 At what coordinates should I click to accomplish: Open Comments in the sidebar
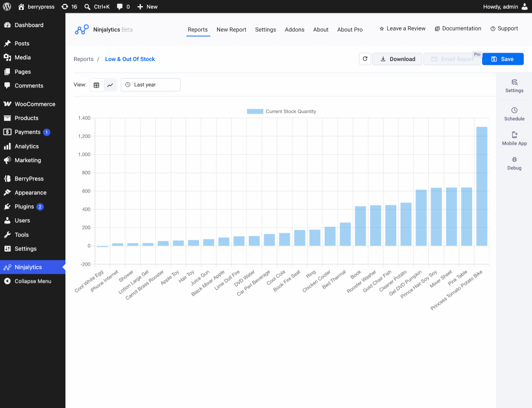click(33, 85)
